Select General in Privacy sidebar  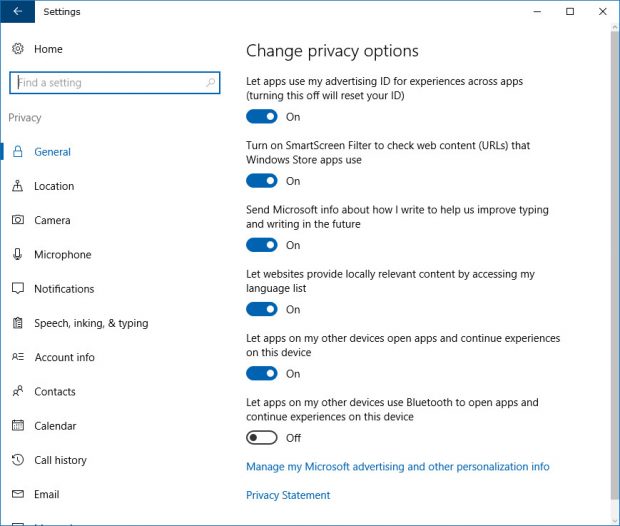point(52,152)
